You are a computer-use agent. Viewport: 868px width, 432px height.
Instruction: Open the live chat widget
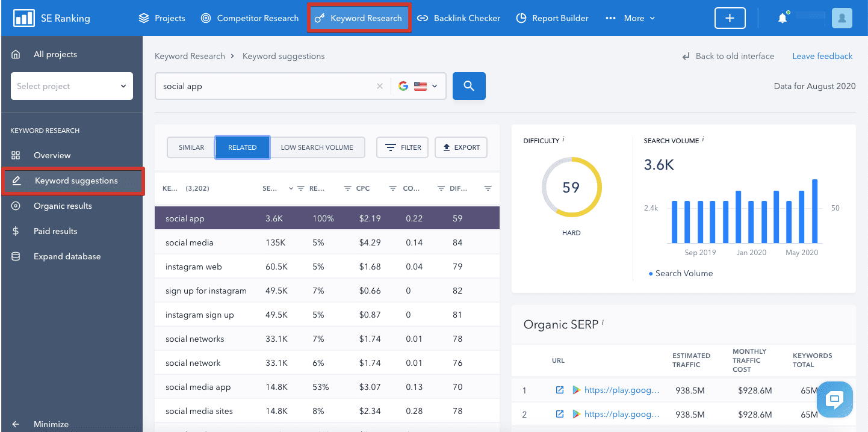click(x=835, y=400)
